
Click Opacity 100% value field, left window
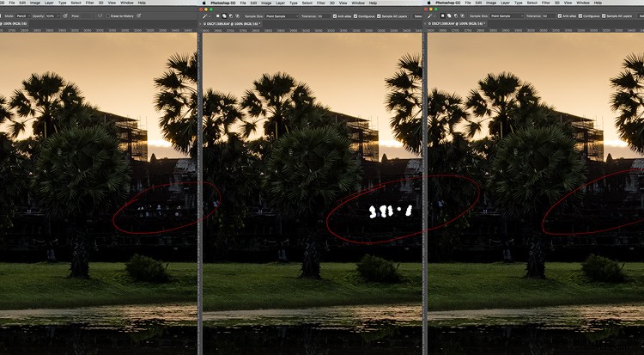(50, 16)
